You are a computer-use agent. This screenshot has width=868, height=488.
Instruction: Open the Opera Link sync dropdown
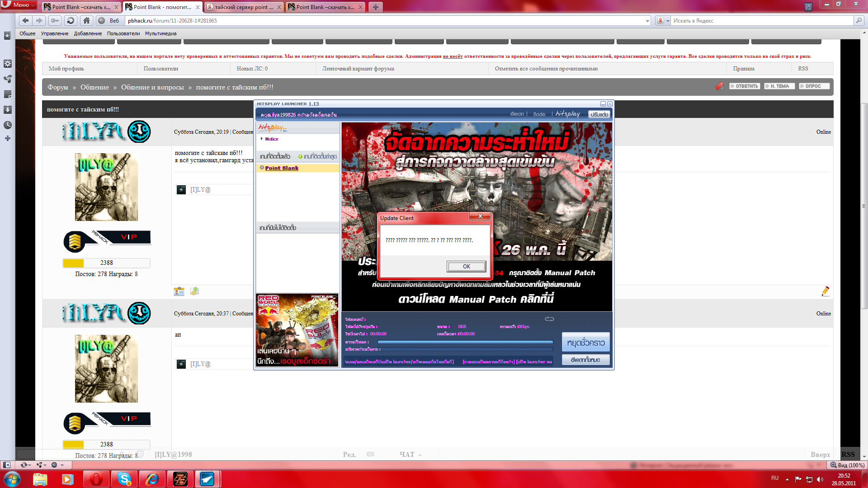click(25, 465)
